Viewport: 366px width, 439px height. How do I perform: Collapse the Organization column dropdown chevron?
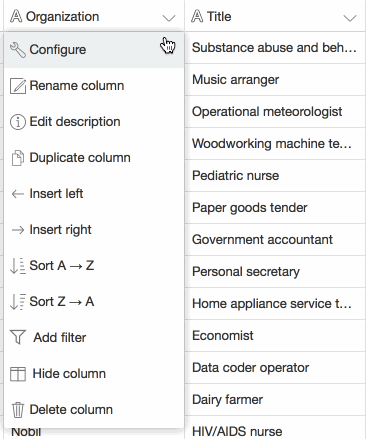[x=169, y=18]
